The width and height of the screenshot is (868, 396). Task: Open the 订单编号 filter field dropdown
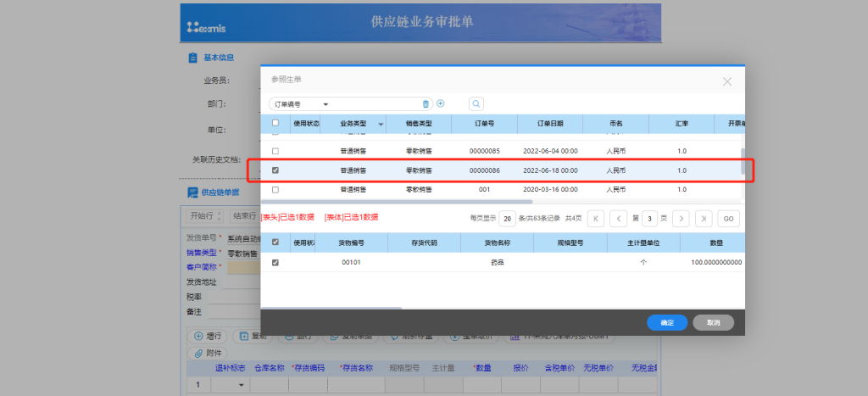325,104
